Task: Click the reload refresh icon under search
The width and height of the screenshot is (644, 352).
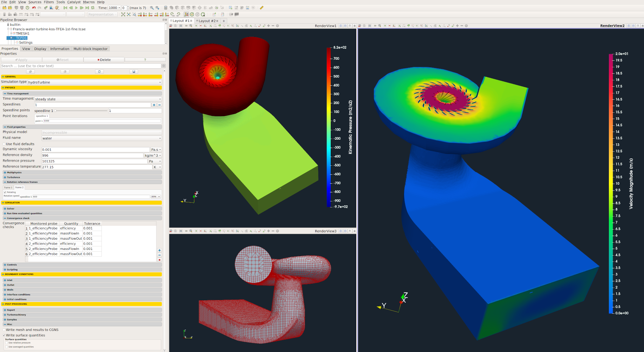Action: click(99, 71)
